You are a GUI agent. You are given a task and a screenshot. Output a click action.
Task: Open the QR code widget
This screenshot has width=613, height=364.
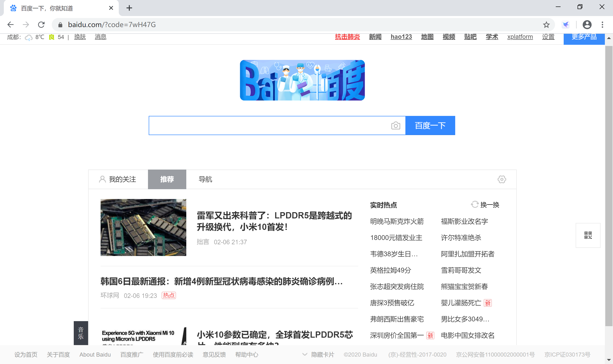[588, 235]
